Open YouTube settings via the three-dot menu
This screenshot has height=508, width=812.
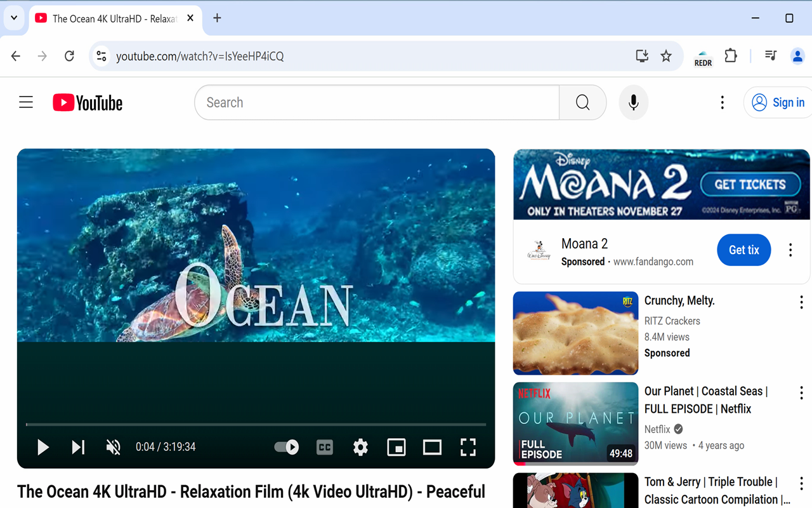click(722, 102)
